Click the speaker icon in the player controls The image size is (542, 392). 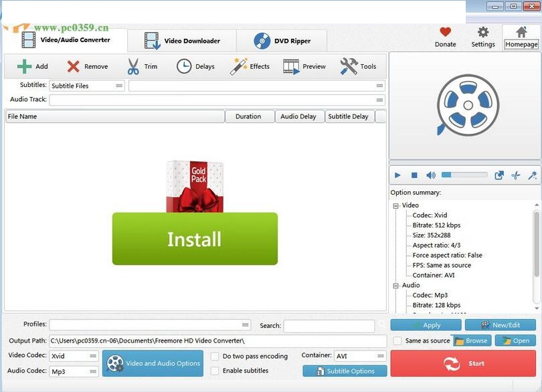430,175
